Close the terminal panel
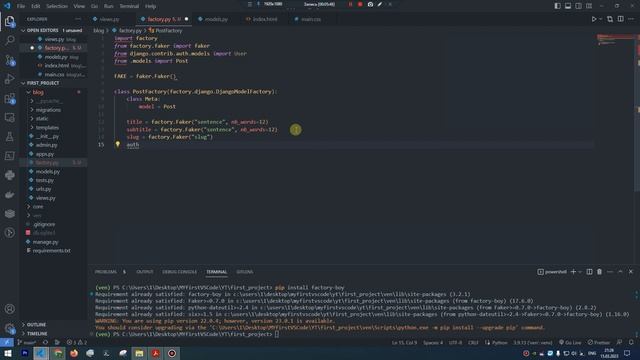640x360 pixels. coord(631,272)
